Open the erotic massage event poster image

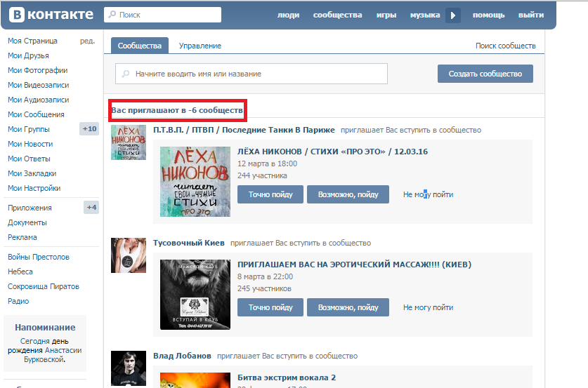[195, 294]
